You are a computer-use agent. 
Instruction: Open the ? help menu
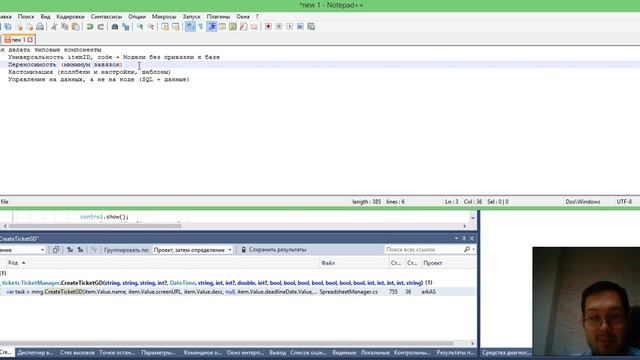[257, 17]
